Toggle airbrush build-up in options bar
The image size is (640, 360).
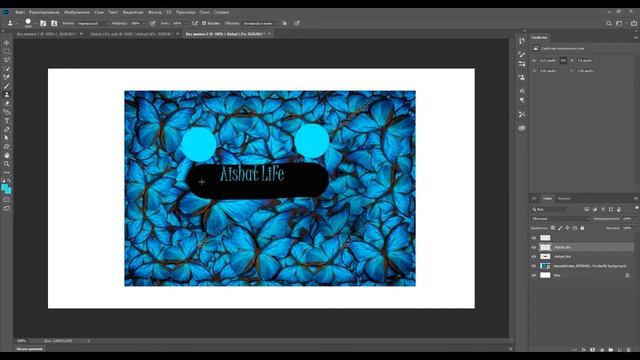[195, 23]
